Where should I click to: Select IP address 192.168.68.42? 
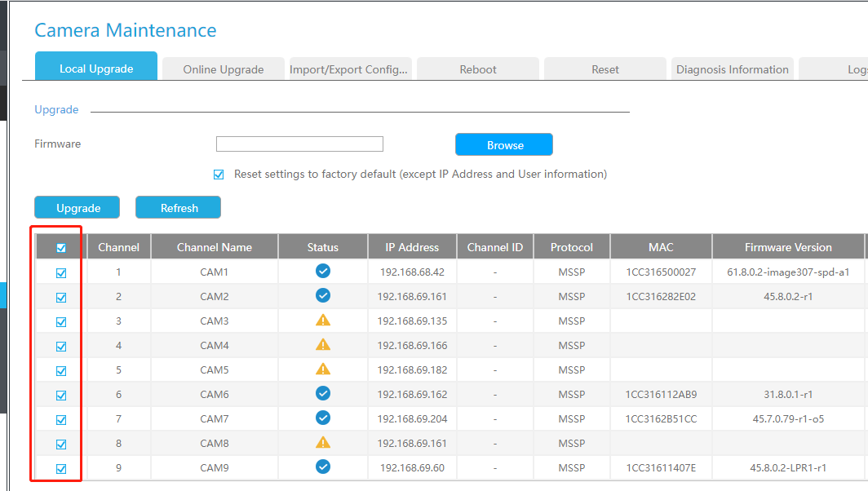[412, 272]
